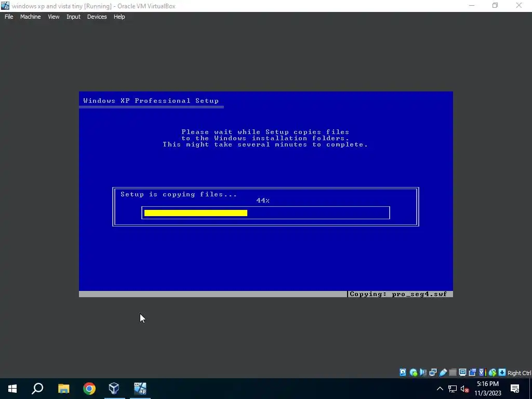Click 'Setup is copying files...' text
This screenshot has height=399, width=532.
click(179, 194)
